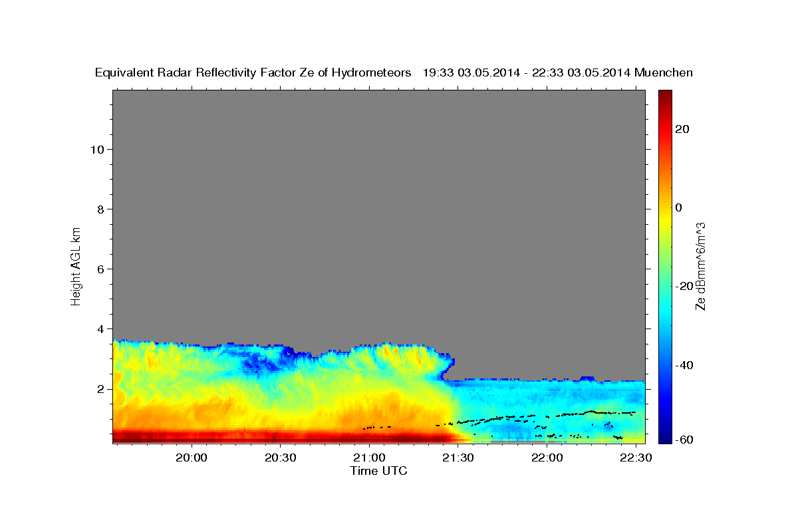Click the '22:00' time tick label

[x=547, y=458]
